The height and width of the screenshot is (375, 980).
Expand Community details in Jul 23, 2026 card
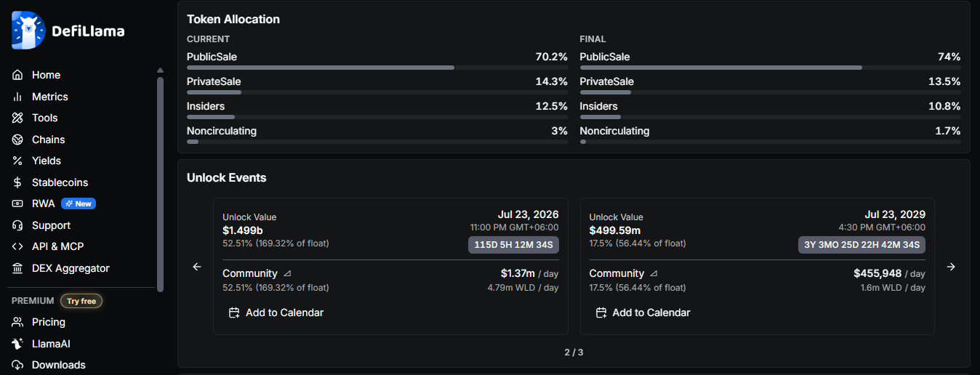287,274
